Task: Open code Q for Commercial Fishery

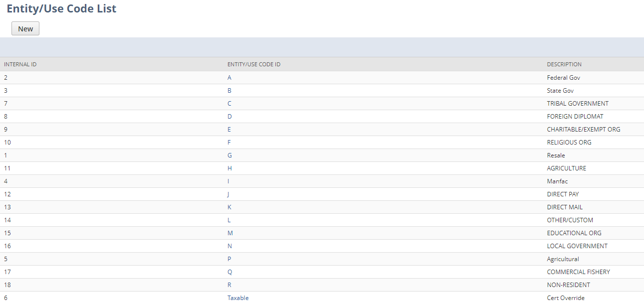Action: pyautogui.click(x=229, y=272)
